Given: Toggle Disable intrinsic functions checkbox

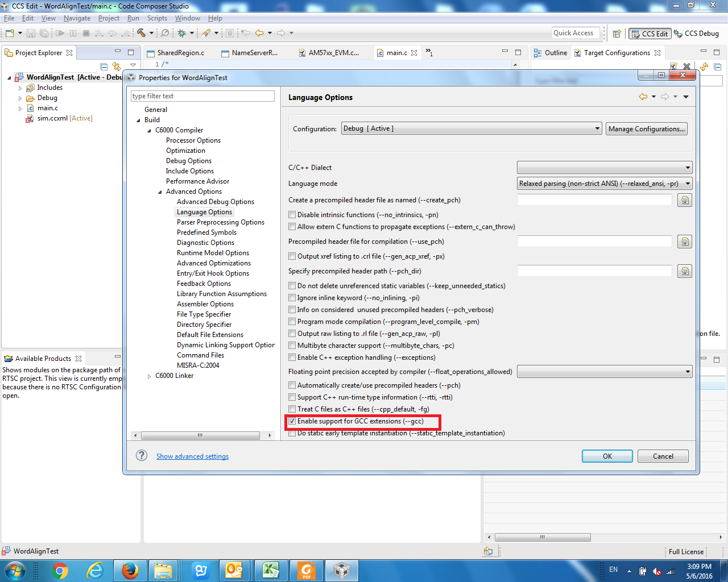Looking at the screenshot, I should coord(292,215).
